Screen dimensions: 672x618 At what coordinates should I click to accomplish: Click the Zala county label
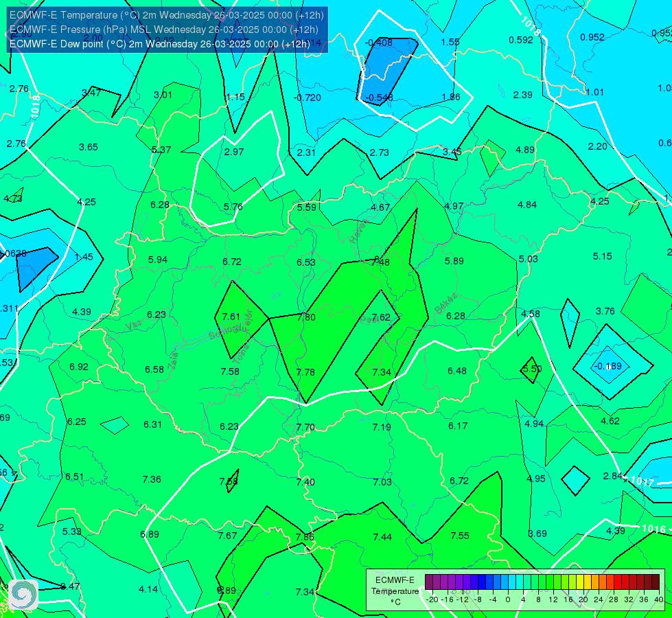173,360
